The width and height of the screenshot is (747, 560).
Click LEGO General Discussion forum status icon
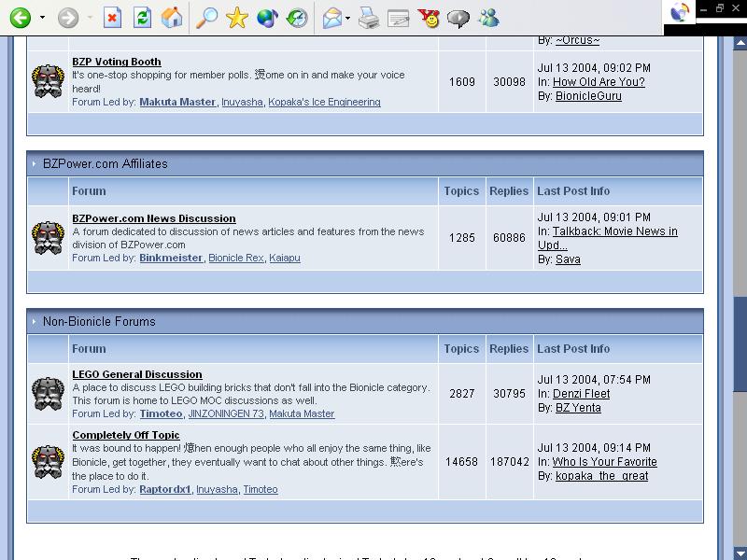point(48,394)
